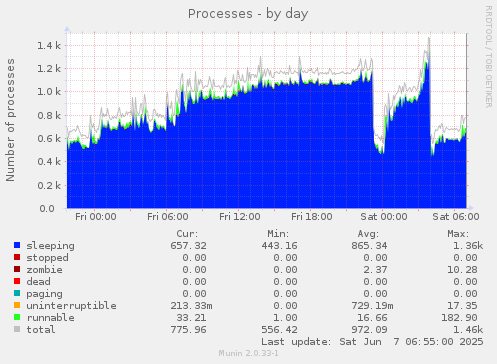Screen dimensions: 497x364
Task: Click the 'Fri 12:00' time axis label
Action: (x=240, y=217)
